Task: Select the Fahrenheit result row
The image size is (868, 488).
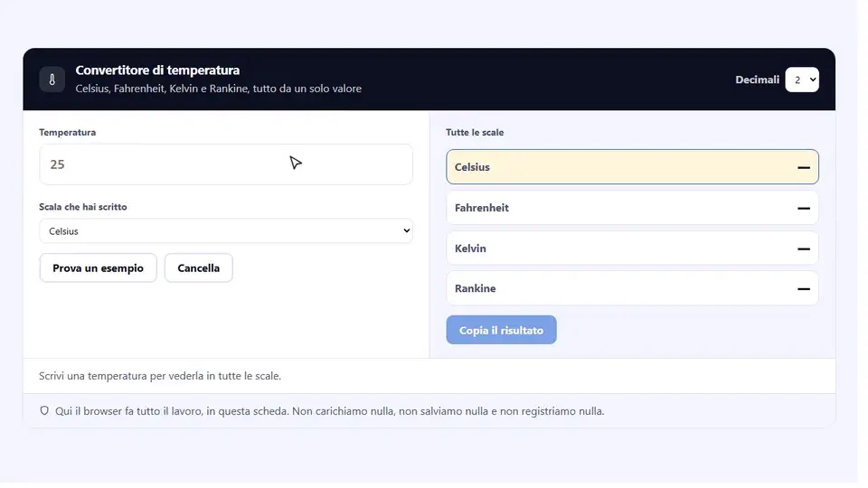Action: coord(632,208)
